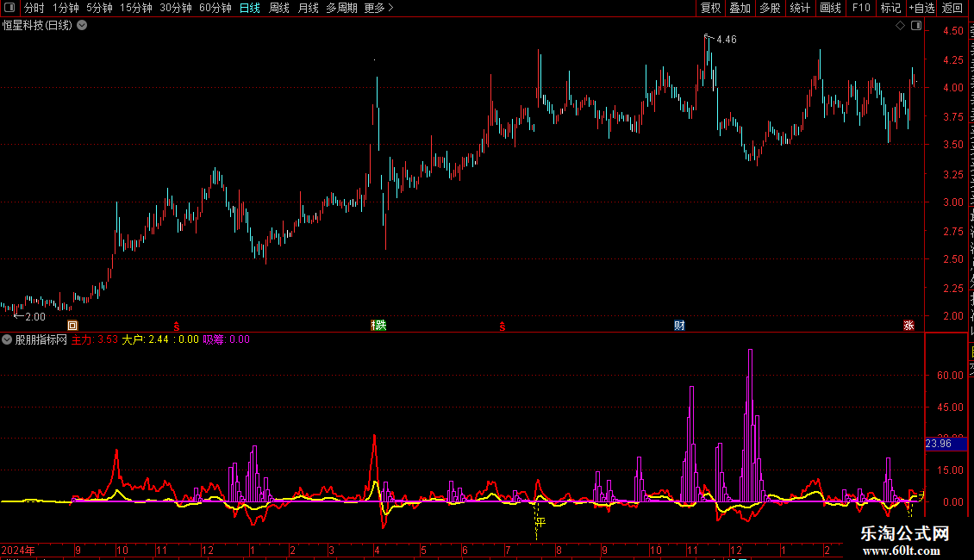The image size is (974, 560).
Task: Expand the 更多 periods menu
Action: click(x=378, y=8)
